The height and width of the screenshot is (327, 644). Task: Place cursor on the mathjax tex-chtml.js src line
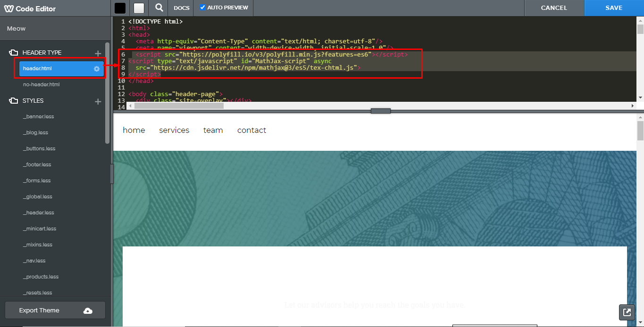(248, 68)
